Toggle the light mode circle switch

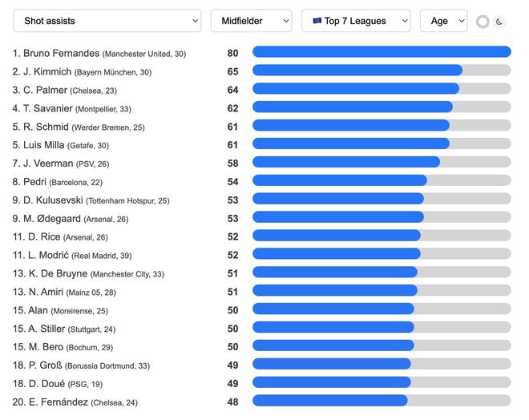[x=483, y=22]
